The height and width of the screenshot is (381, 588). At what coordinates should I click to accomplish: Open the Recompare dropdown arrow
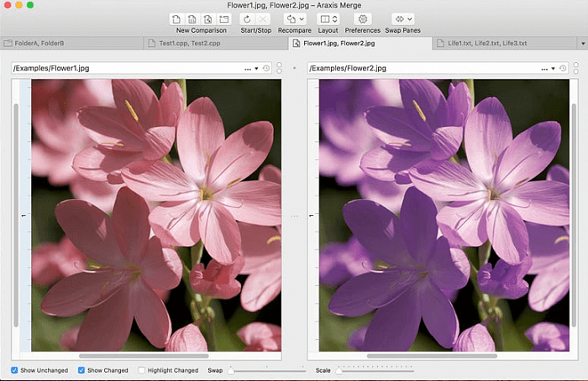[302, 19]
